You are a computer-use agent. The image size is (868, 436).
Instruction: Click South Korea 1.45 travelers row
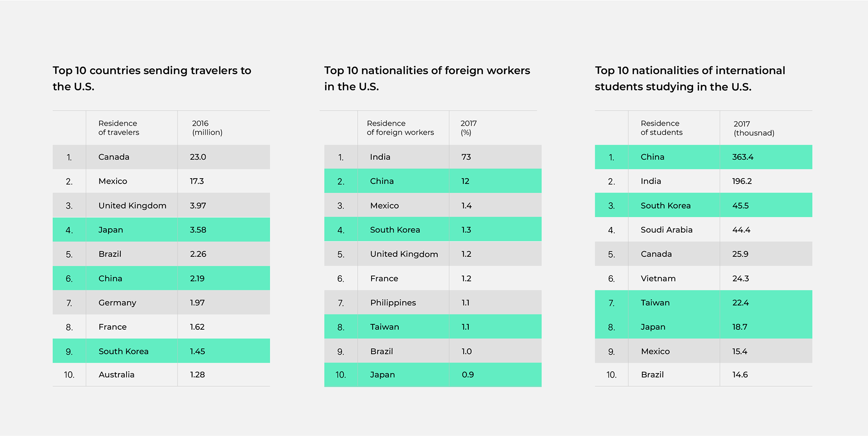tap(161, 351)
